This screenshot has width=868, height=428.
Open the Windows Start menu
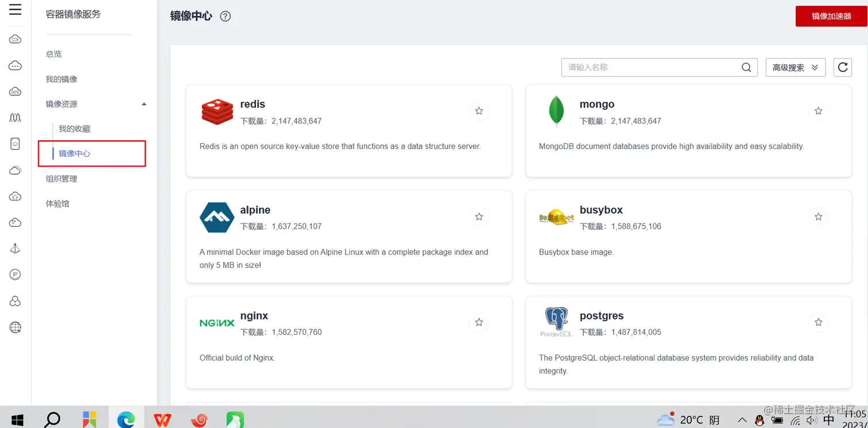(17, 420)
